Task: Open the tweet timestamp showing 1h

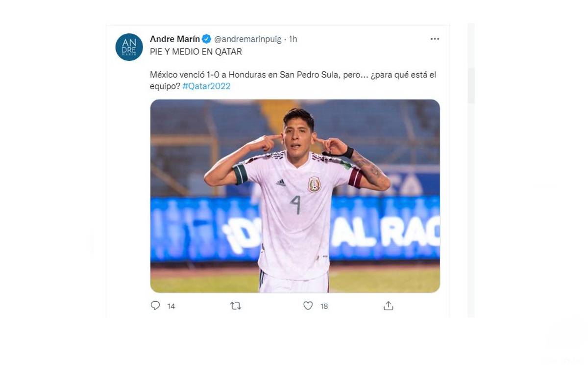Action: click(x=293, y=39)
